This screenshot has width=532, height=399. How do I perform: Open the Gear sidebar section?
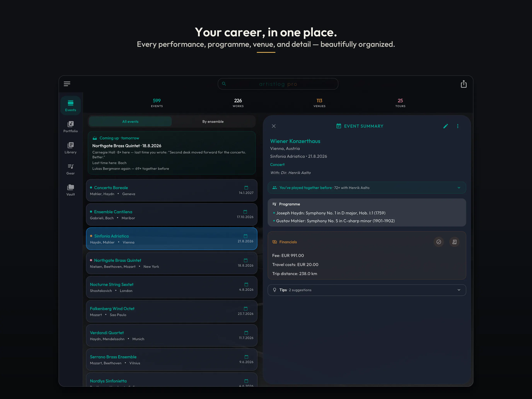[71, 169]
